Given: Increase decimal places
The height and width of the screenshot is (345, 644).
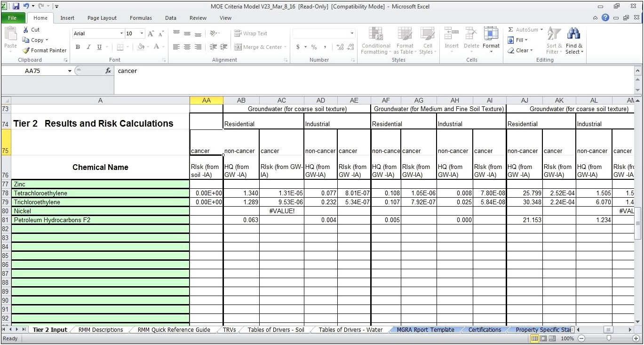Looking at the screenshot, I should [340, 47].
